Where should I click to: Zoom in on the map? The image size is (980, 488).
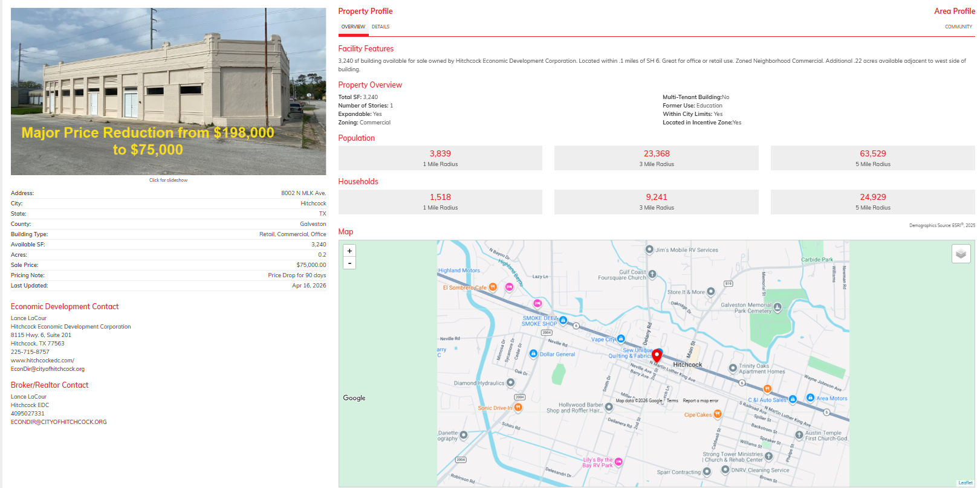tap(349, 251)
